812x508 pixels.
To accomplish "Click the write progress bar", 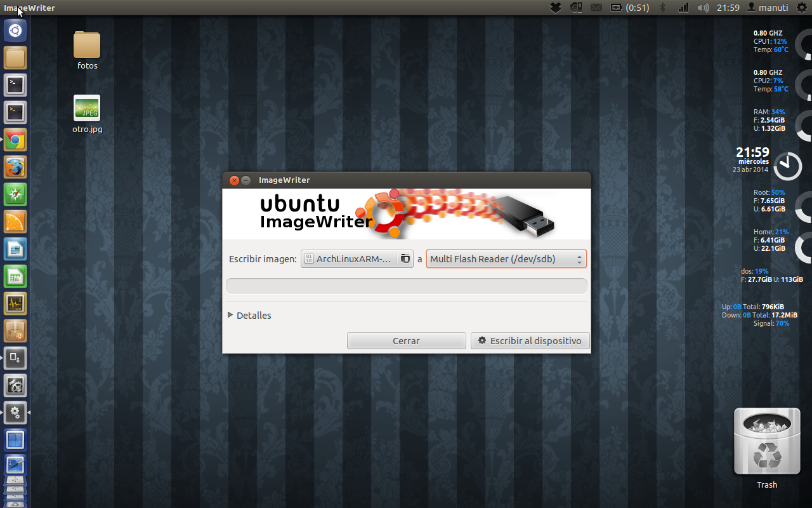I will [407, 286].
